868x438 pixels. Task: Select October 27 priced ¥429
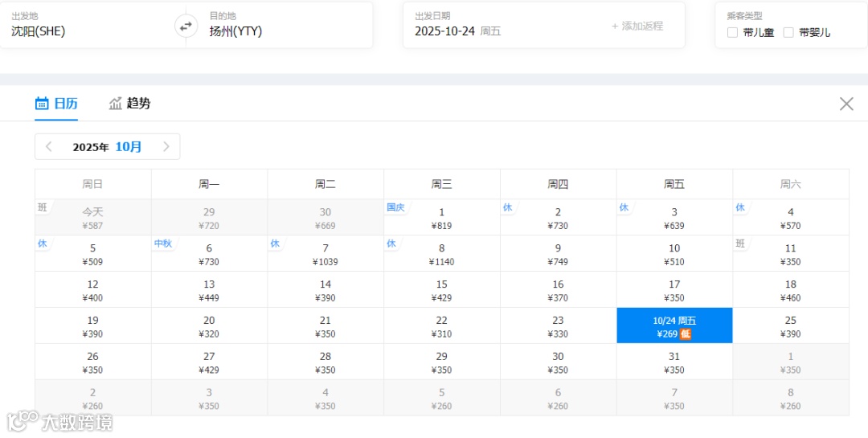tap(209, 362)
